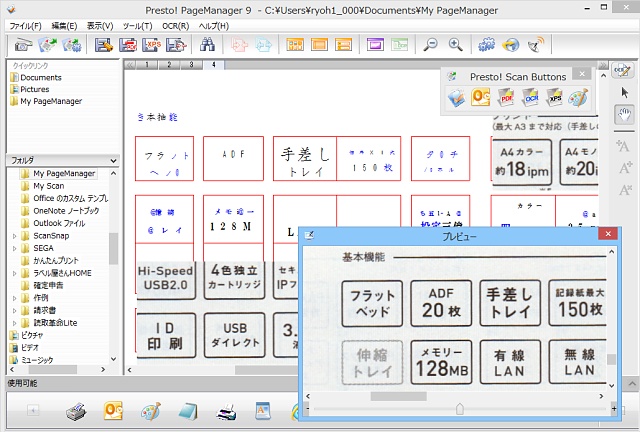Close the プレビュー window
This screenshot has width=640, height=432.
click(x=608, y=234)
